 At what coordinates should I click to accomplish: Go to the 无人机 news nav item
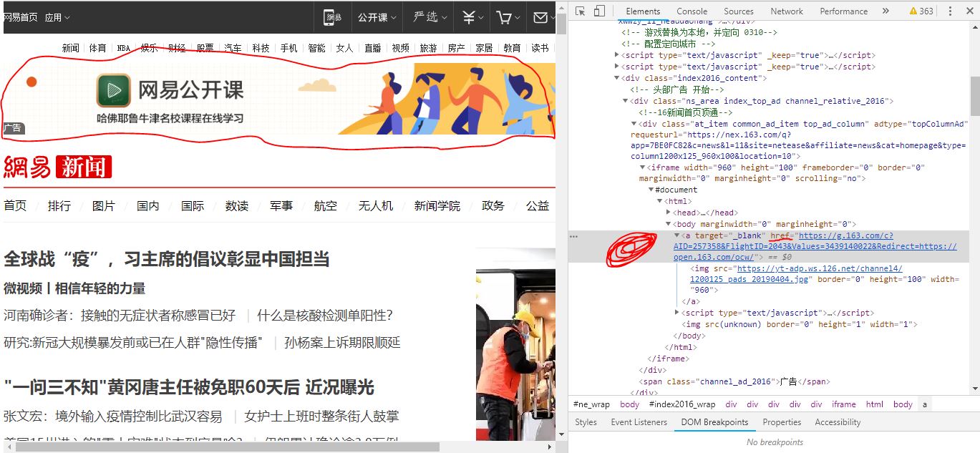point(376,205)
